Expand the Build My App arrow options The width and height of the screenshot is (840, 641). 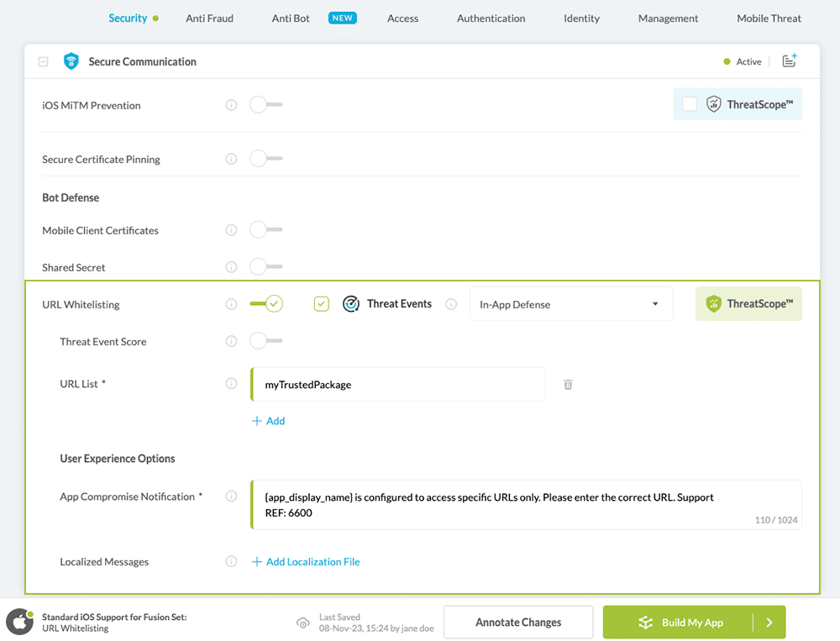[x=769, y=623]
